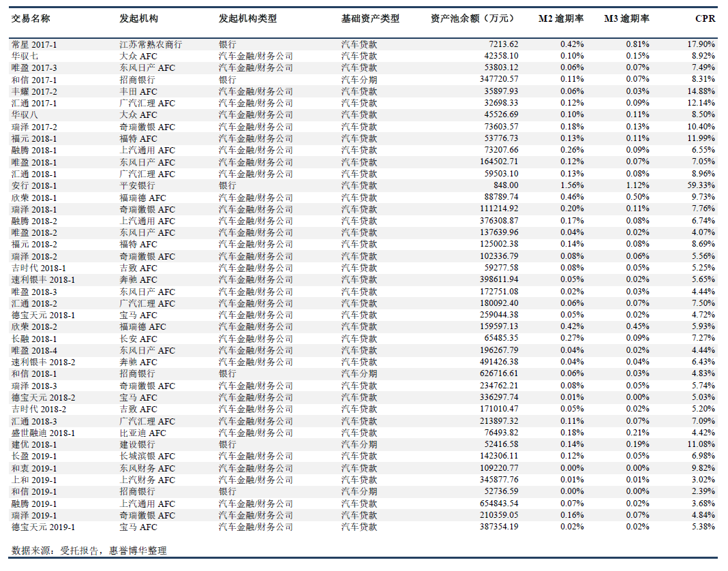Select the 长城滨银 AFC originator cell
Screen dimensions: 728x571
tap(147, 457)
